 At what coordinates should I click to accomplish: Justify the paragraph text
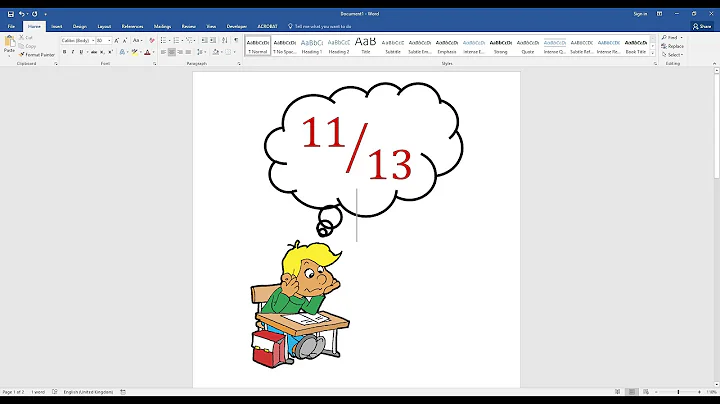coord(188,52)
